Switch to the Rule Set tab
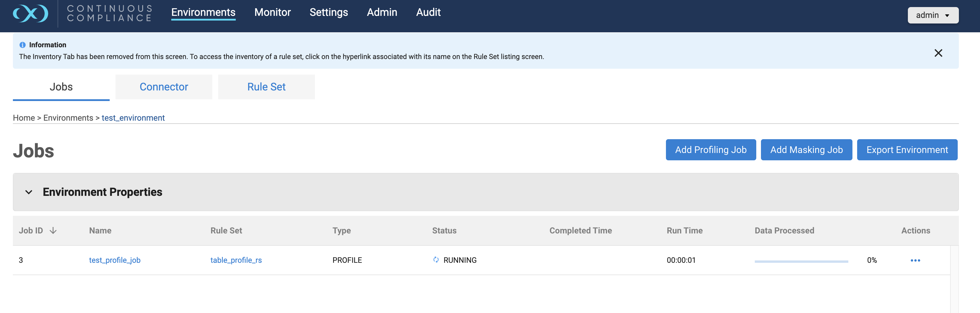The height and width of the screenshot is (313, 980). 266,87
